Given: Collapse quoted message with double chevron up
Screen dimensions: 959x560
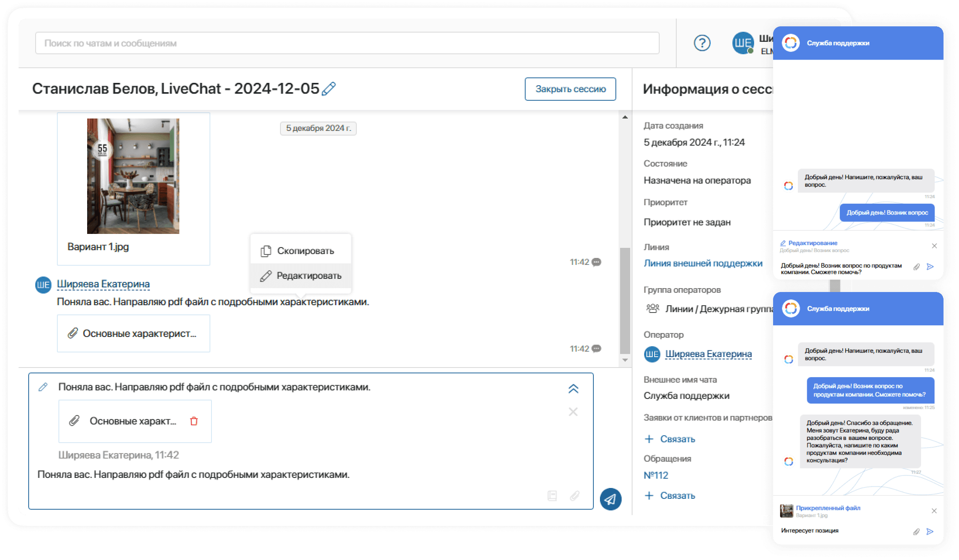Looking at the screenshot, I should [573, 388].
